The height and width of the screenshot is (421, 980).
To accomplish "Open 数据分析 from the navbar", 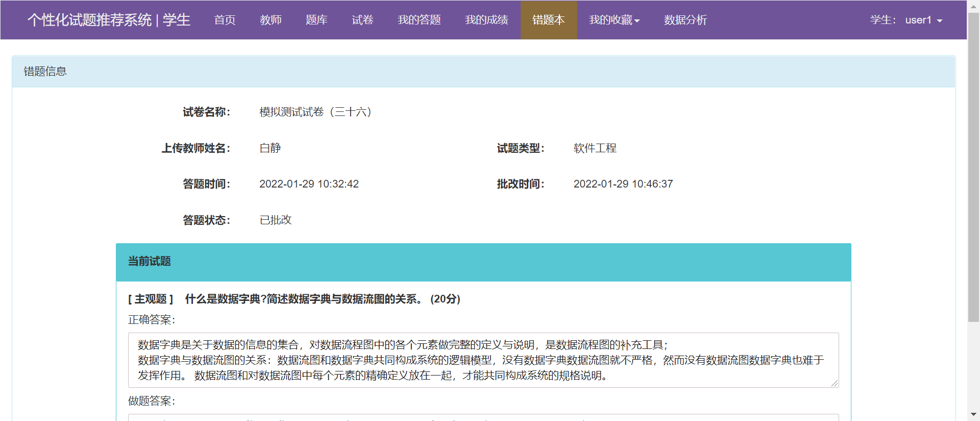I will click(685, 20).
